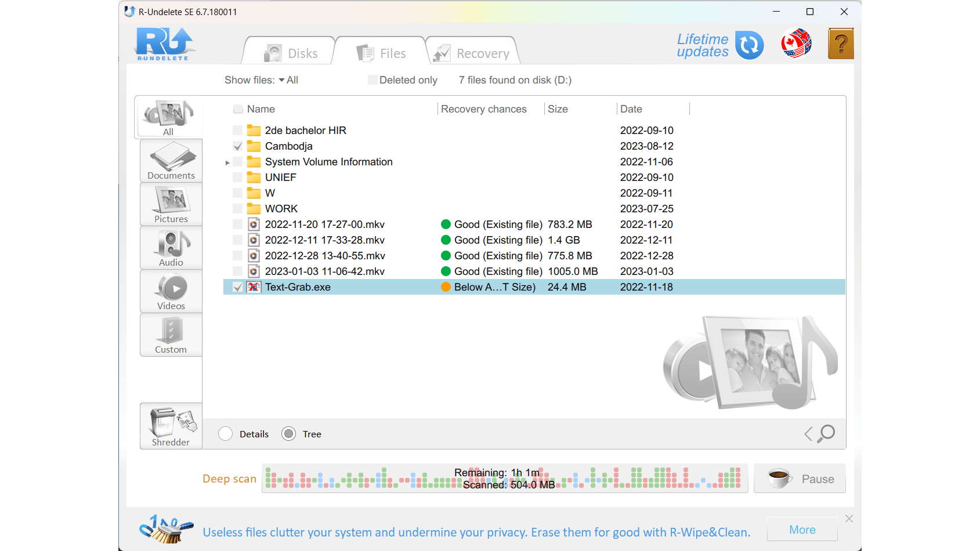Click the Below Average recovery chance cell
This screenshot has width=980, height=551.
point(489,287)
